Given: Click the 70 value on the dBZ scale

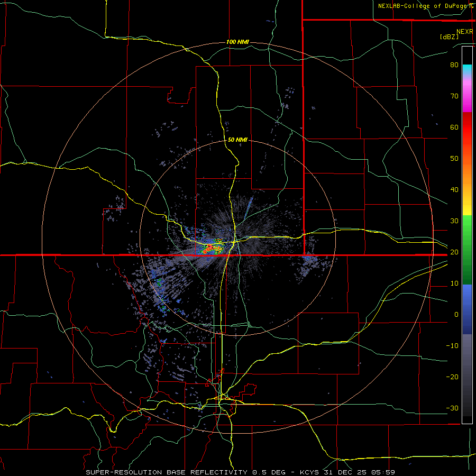Looking at the screenshot, I should click(x=454, y=96).
